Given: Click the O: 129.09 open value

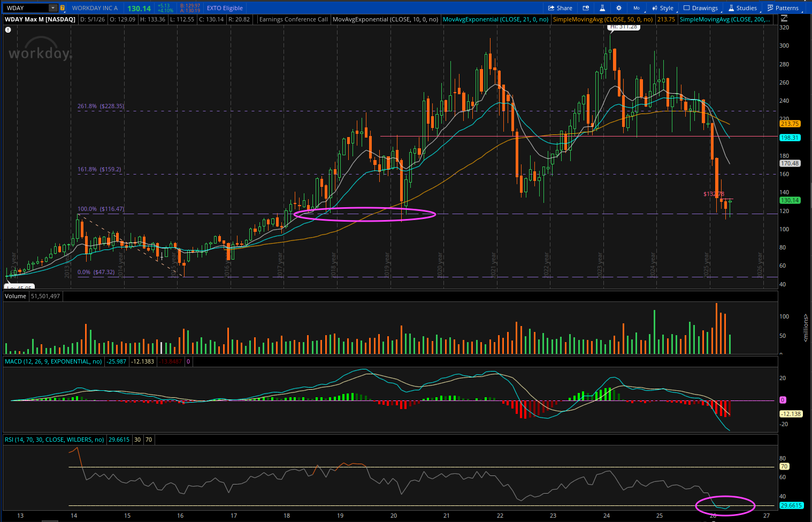Looking at the screenshot, I should [x=121, y=19].
